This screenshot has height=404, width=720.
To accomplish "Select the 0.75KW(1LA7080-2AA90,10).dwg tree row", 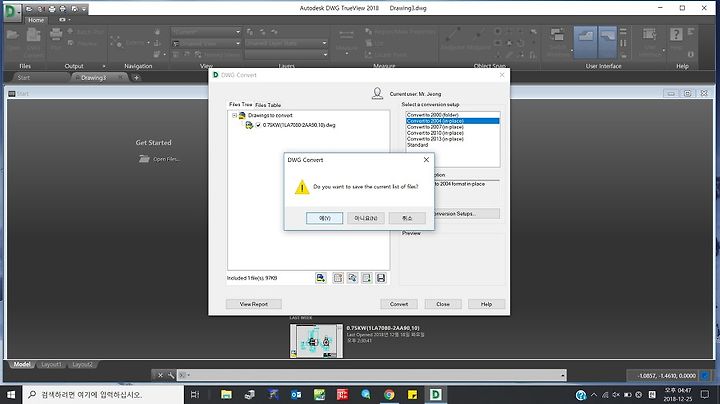I will coord(299,125).
